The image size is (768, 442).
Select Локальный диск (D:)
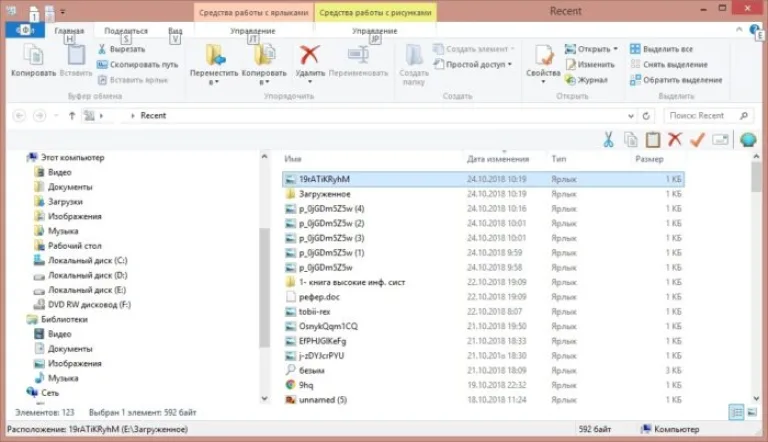(x=81, y=275)
